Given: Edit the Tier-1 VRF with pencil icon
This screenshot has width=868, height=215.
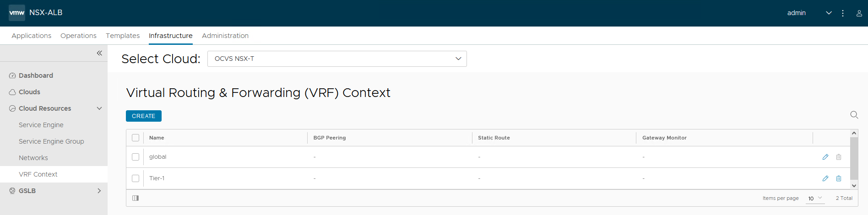Looking at the screenshot, I should (825, 178).
